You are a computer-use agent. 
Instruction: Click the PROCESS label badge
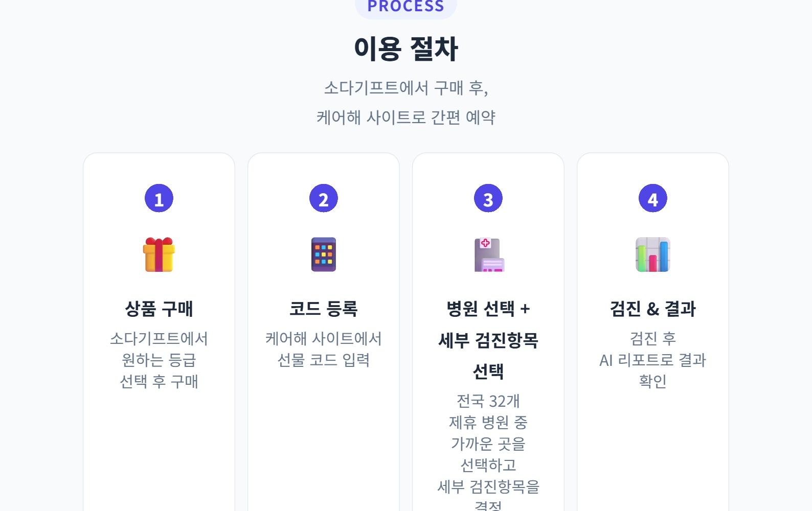pos(406,7)
